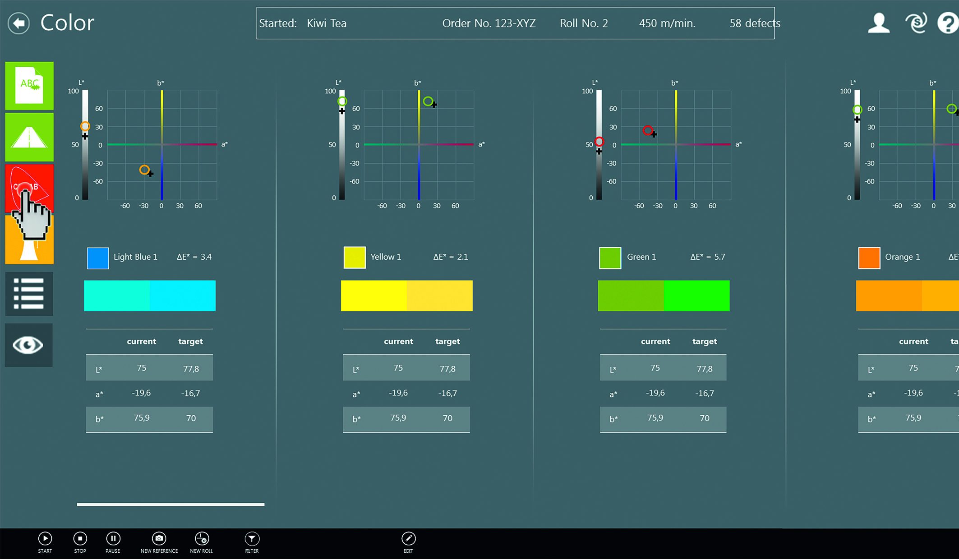Open the list view panel

point(28,294)
